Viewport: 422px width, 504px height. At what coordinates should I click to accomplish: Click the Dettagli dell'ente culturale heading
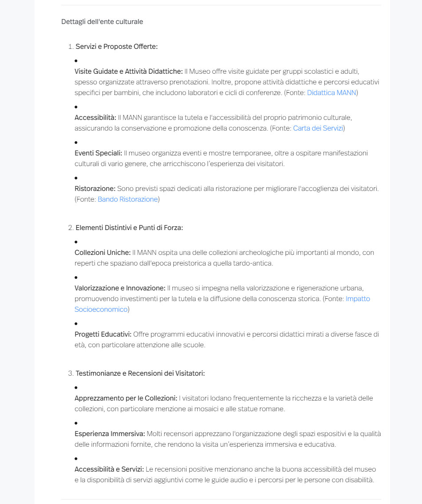(x=102, y=21)
